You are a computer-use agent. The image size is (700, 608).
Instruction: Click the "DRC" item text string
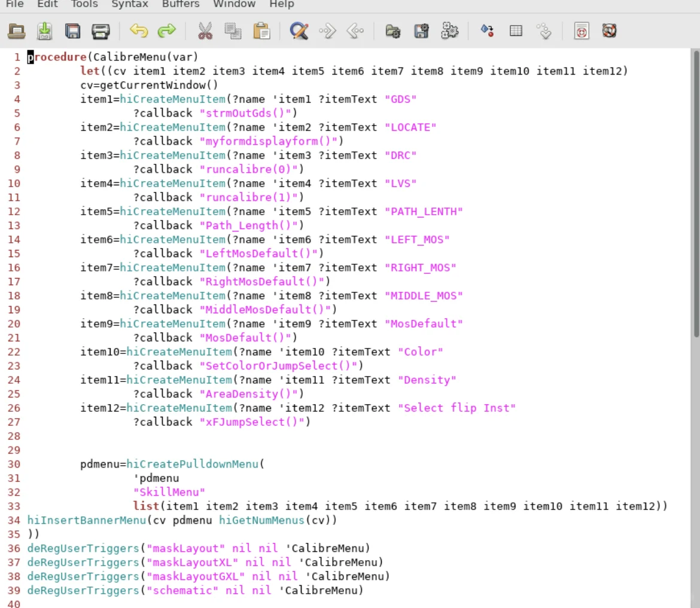400,155
